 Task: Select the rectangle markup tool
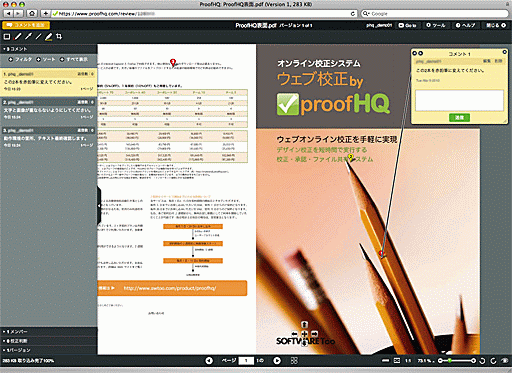point(7,37)
